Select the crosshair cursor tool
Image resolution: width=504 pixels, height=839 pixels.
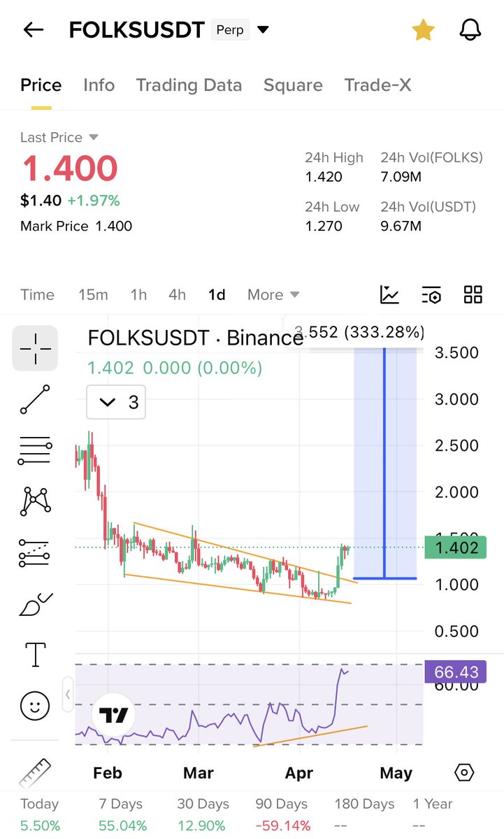click(35, 347)
